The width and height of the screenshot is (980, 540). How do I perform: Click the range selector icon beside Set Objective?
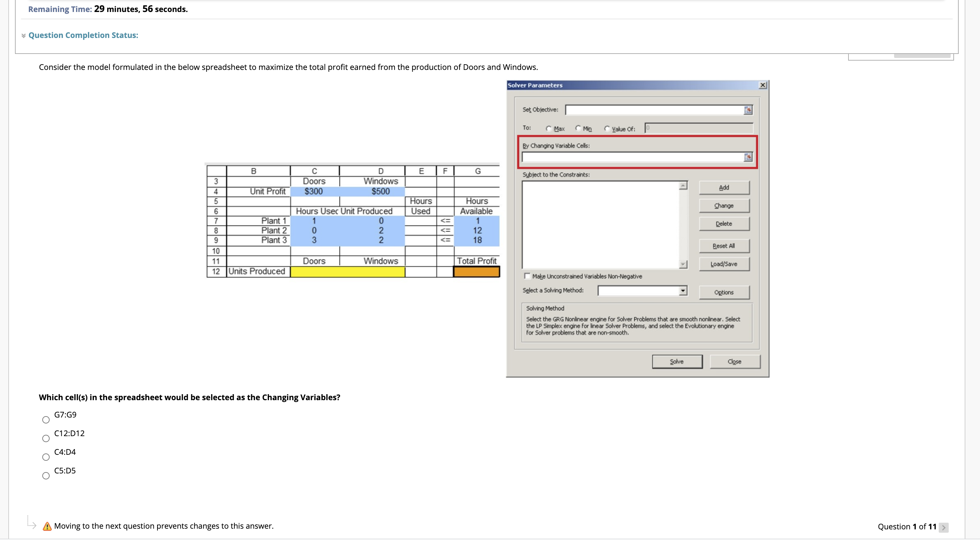coord(748,110)
